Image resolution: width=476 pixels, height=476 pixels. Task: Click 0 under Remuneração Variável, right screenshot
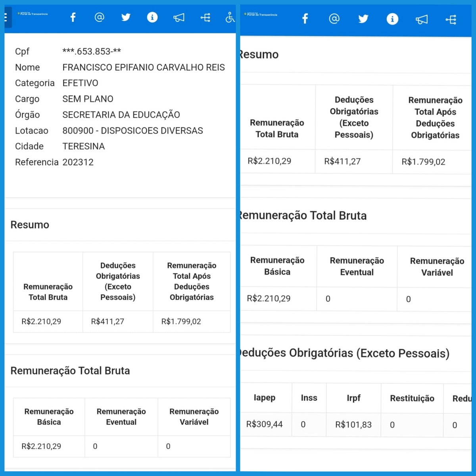point(409,299)
